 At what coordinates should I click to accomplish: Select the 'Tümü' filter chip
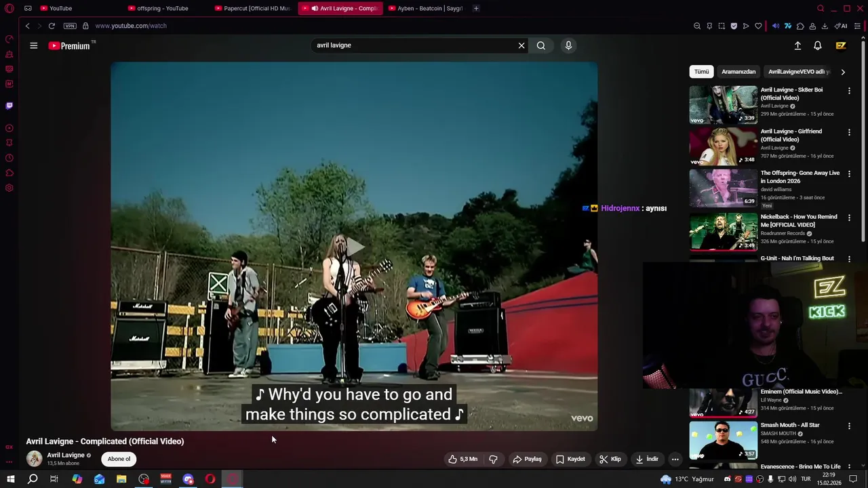(x=701, y=72)
